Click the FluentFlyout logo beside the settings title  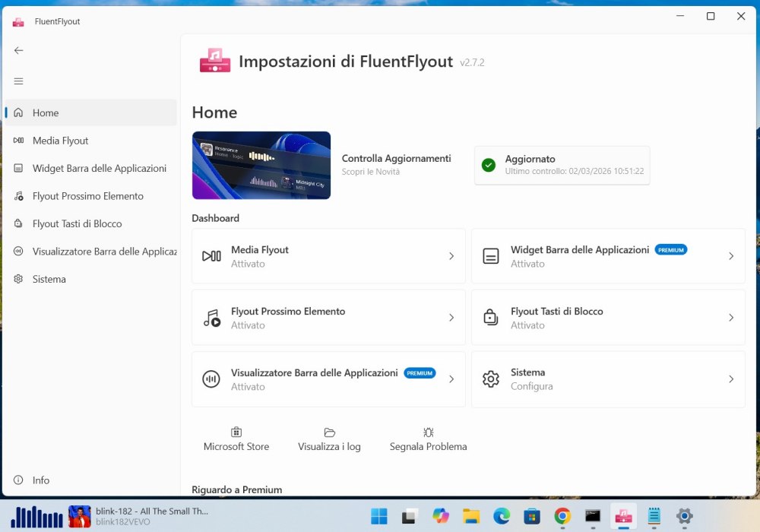[215, 61]
